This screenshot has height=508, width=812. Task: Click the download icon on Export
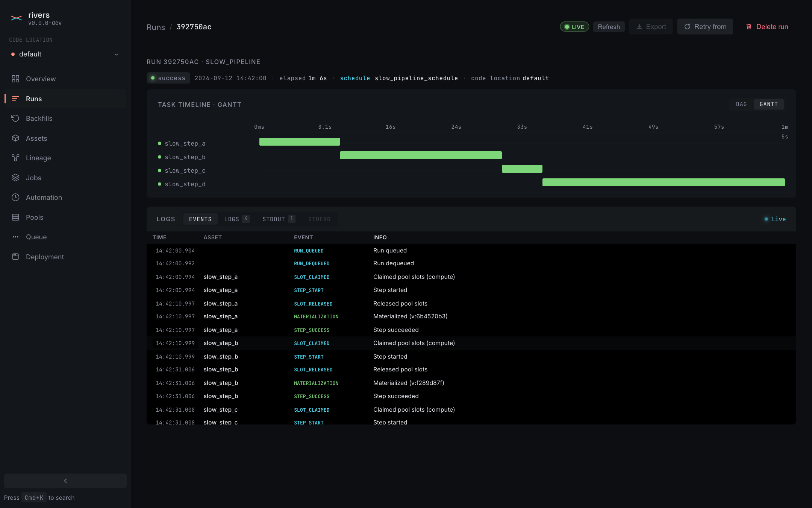pyautogui.click(x=639, y=27)
